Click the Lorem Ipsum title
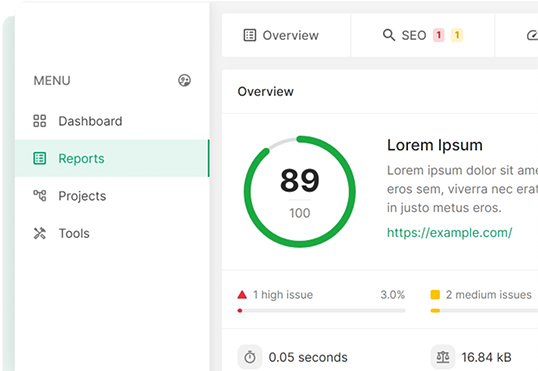 pos(435,145)
